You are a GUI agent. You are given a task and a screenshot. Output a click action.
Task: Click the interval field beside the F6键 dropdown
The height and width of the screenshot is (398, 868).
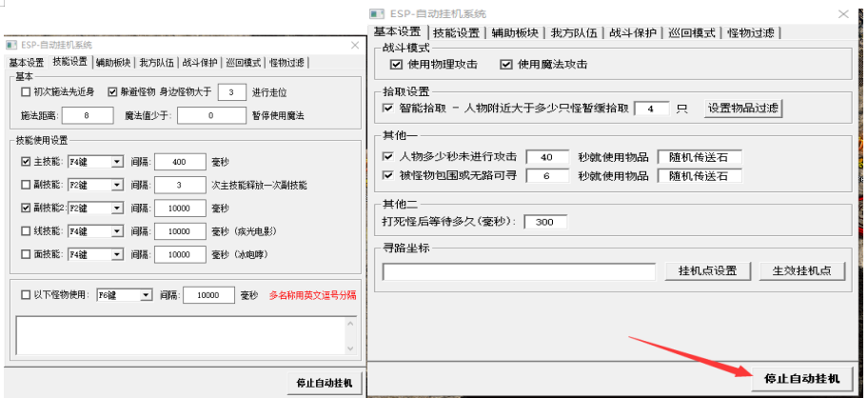click(208, 295)
